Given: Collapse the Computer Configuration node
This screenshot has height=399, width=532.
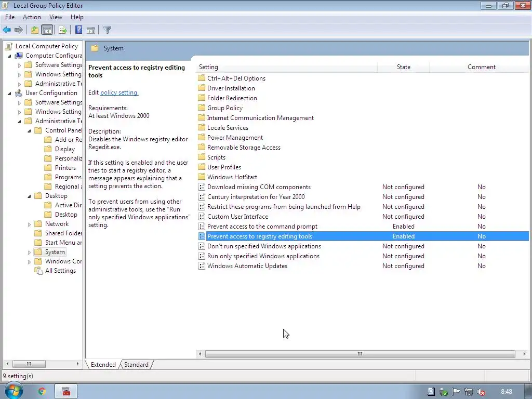Looking at the screenshot, I should click(x=9, y=56).
